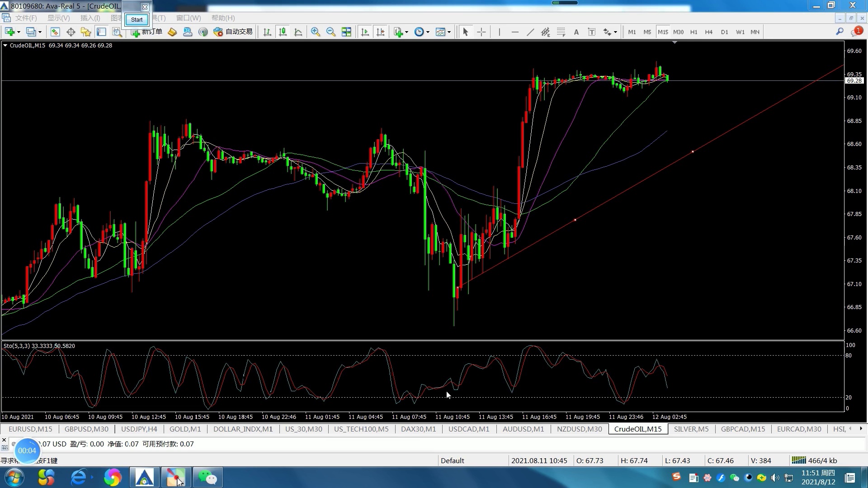Switch to GOLD,M1 chart tab

[185, 429]
